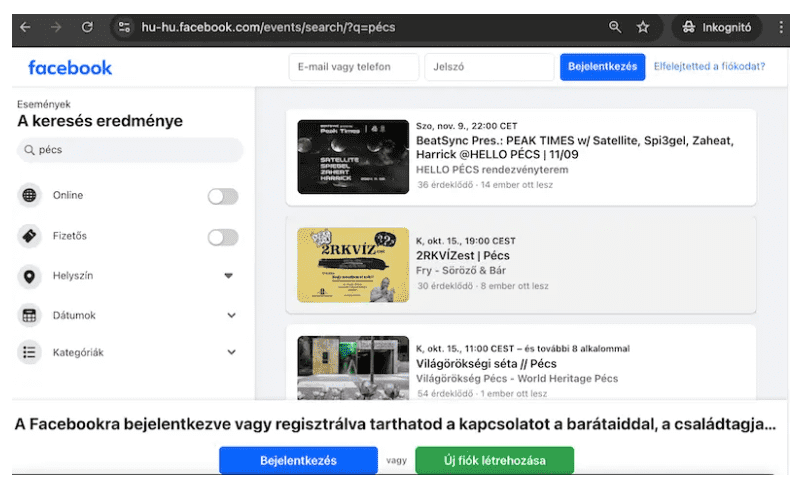This screenshot has height=487, width=802.
Task: Click Fry - Söröző & Bár venue text
Action: click(x=461, y=270)
